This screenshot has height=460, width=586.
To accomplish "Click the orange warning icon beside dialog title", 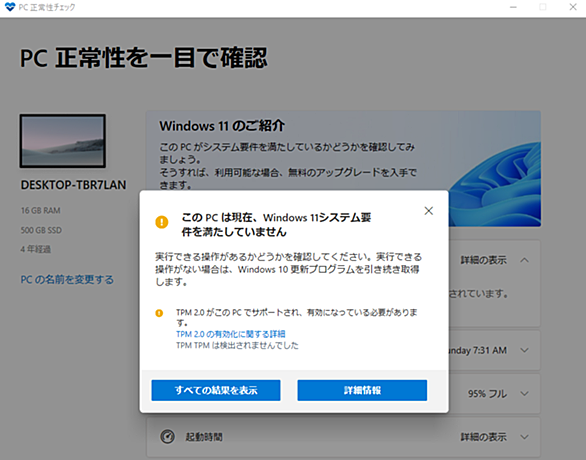I will (162, 222).
